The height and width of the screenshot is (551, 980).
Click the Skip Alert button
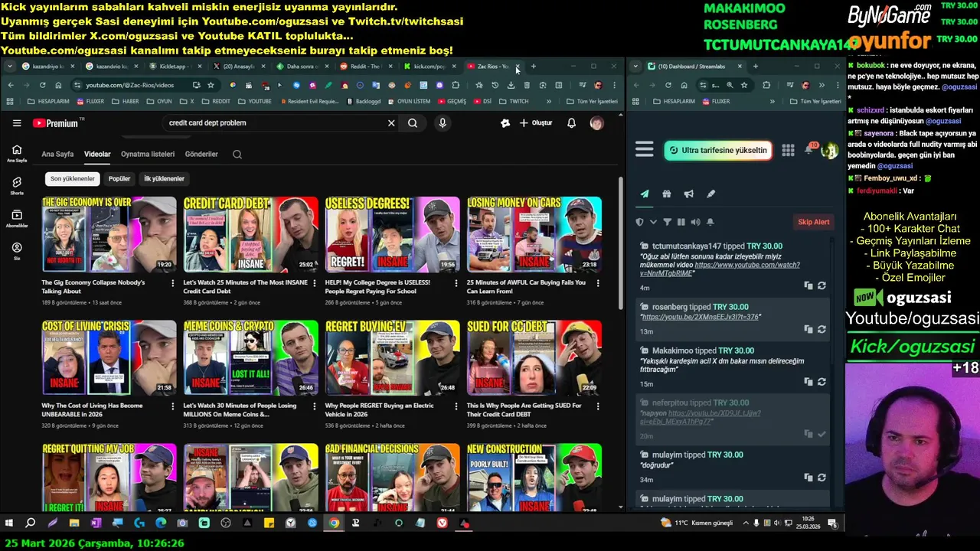coord(814,222)
